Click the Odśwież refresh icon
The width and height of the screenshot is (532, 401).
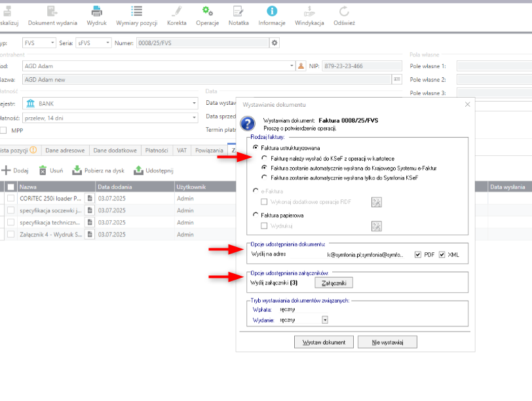coord(344,11)
